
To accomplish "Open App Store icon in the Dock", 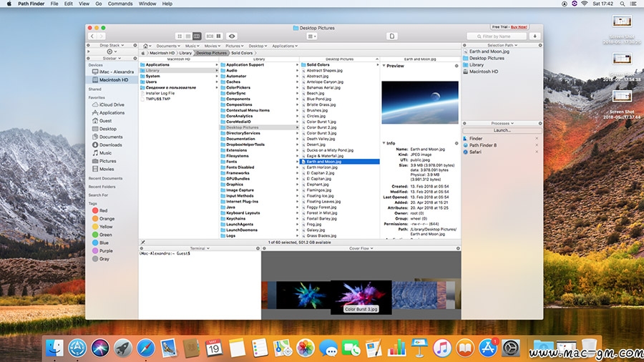I will [487, 348].
